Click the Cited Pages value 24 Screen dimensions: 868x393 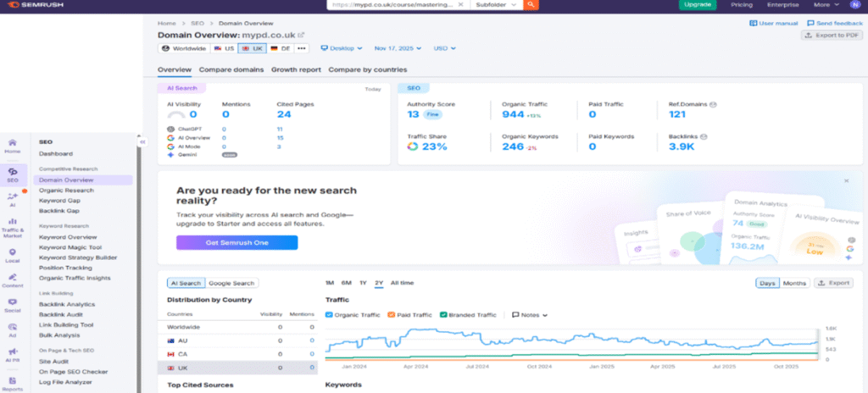tap(283, 114)
